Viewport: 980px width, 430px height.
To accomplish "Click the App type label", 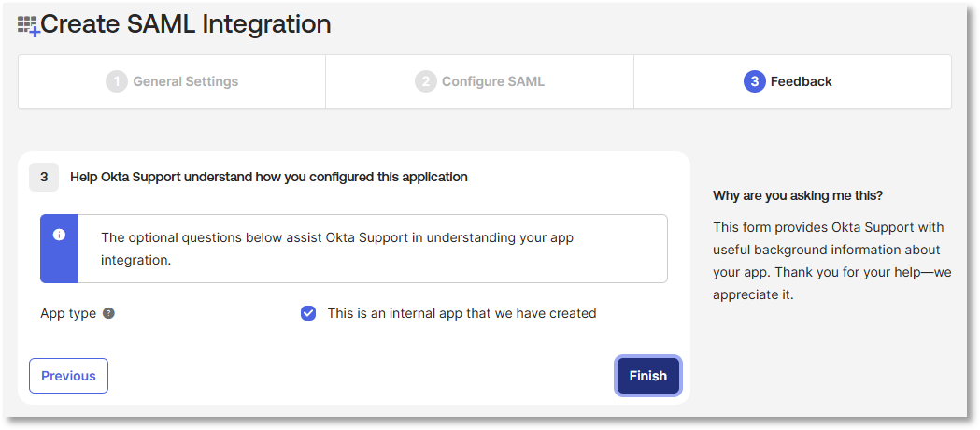I will [x=68, y=313].
